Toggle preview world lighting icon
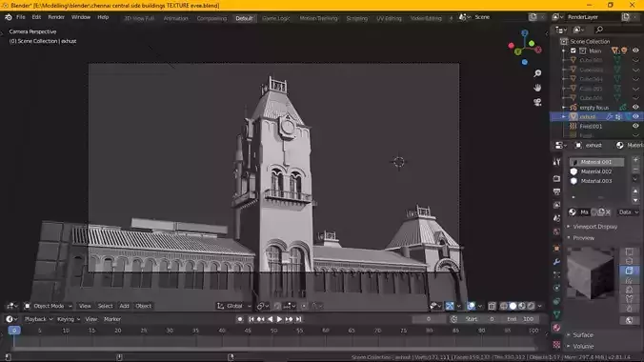Image resolution: width=644 pixels, height=362 pixels. (629, 320)
